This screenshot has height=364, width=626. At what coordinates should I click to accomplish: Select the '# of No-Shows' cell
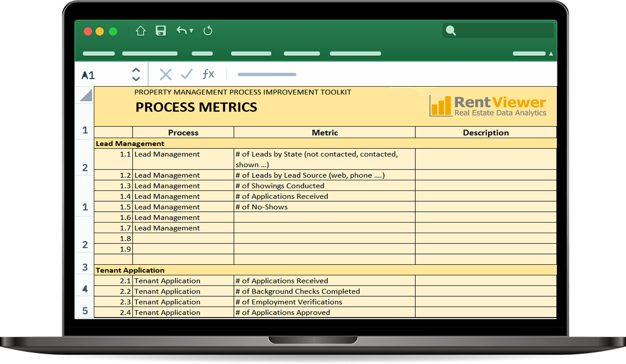(324, 207)
